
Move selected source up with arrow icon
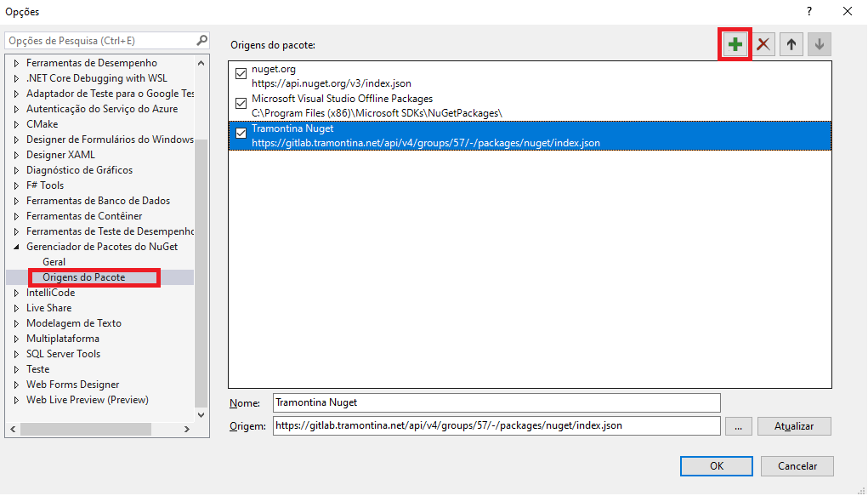coord(791,45)
